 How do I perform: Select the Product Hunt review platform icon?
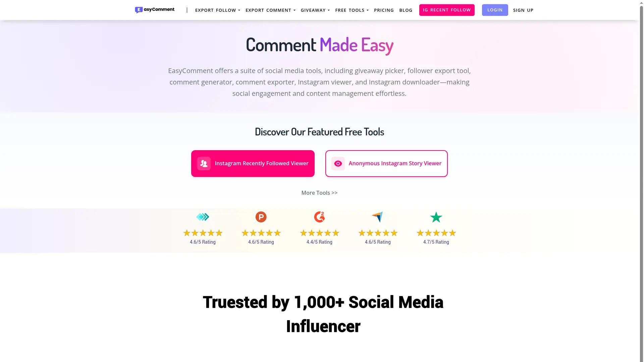(x=261, y=217)
